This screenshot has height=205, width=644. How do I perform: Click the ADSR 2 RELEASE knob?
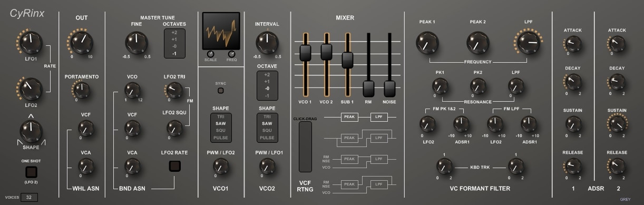[x=617, y=167]
